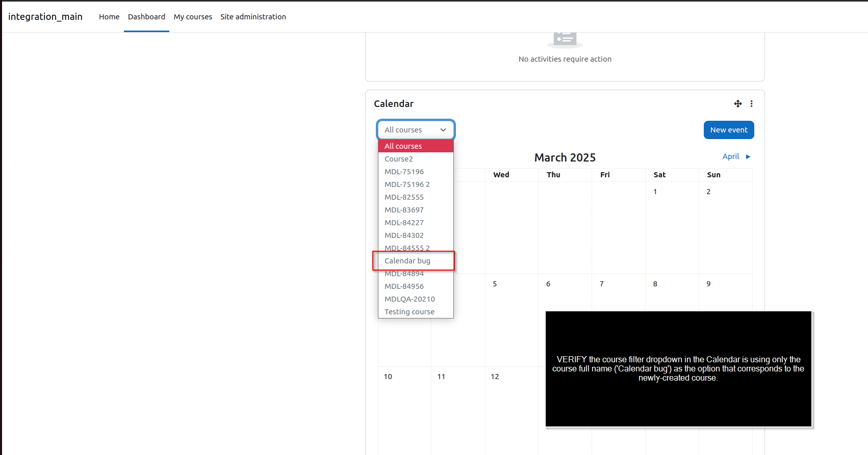Choose MDL-75196 2 course option
This screenshot has width=868, height=455.
click(x=416, y=184)
